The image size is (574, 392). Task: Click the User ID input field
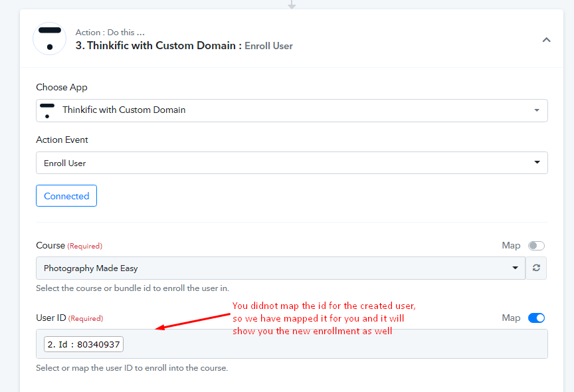click(x=292, y=343)
